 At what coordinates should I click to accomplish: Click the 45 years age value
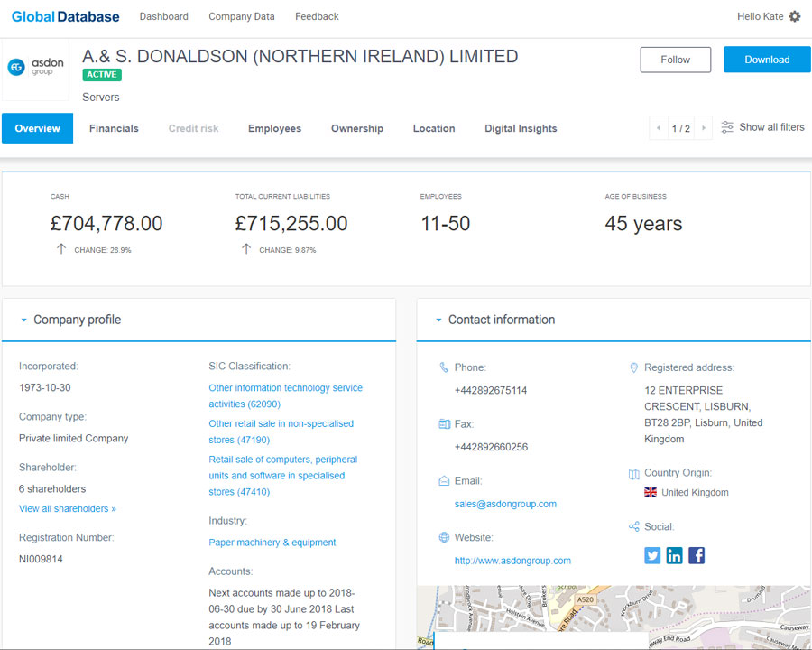pos(643,223)
